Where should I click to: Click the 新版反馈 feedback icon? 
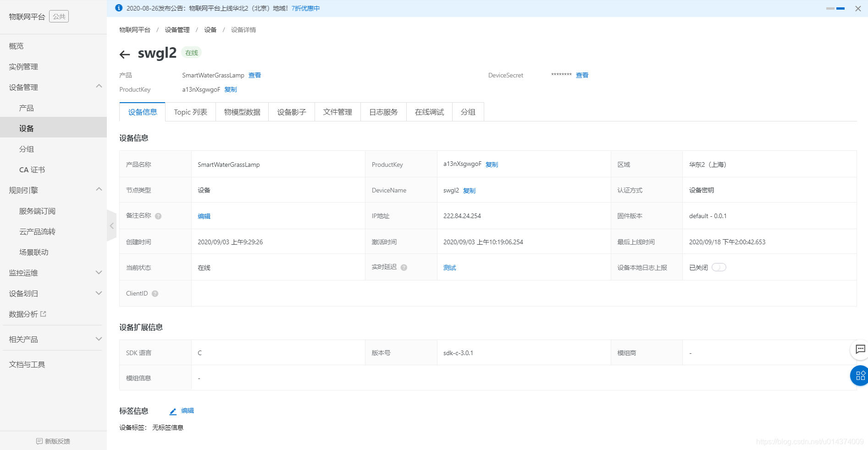click(x=39, y=441)
